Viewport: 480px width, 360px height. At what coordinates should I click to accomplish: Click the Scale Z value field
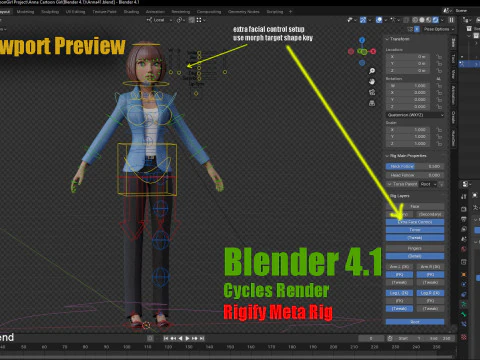pyautogui.click(x=408, y=144)
